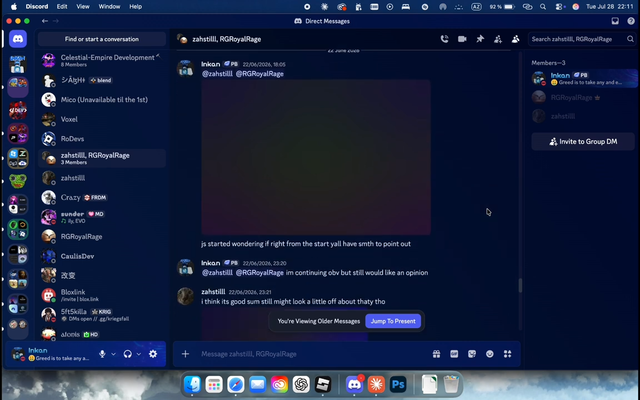The image size is (640, 400).
Task: Open Finder from the Dock
Action: (192, 384)
